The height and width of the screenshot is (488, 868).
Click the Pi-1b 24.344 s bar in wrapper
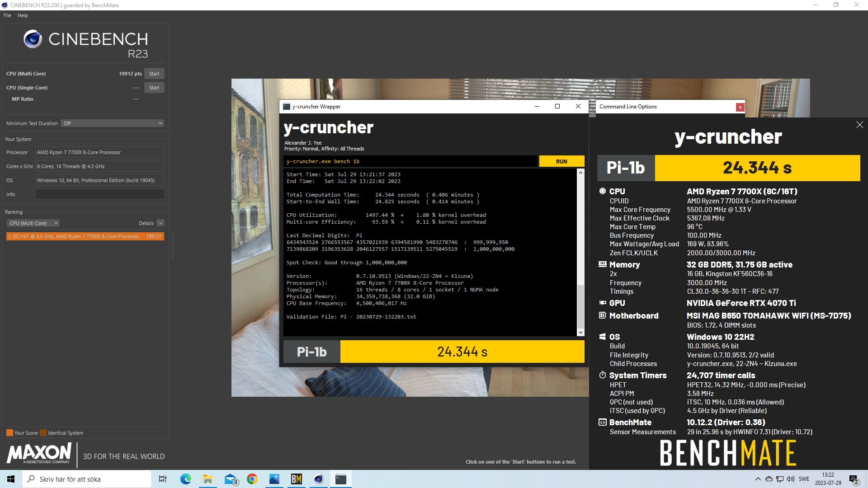pos(434,352)
